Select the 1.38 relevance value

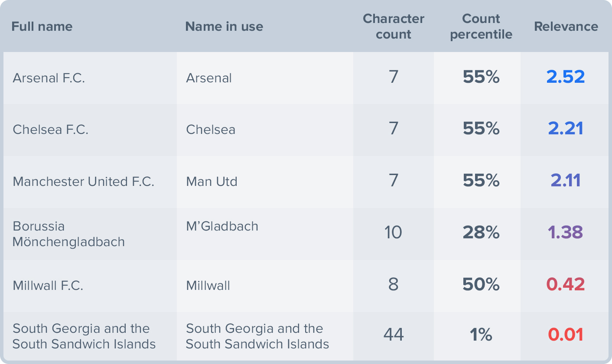click(566, 233)
